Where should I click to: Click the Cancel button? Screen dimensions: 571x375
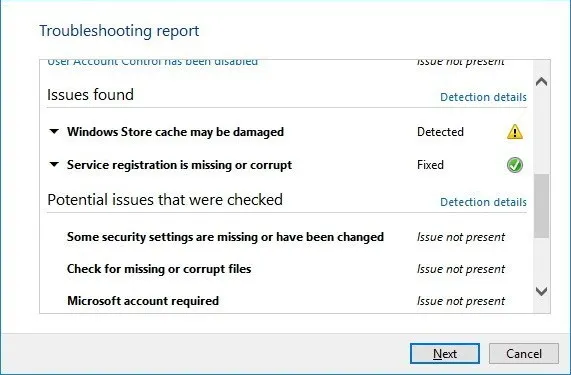[x=524, y=354]
